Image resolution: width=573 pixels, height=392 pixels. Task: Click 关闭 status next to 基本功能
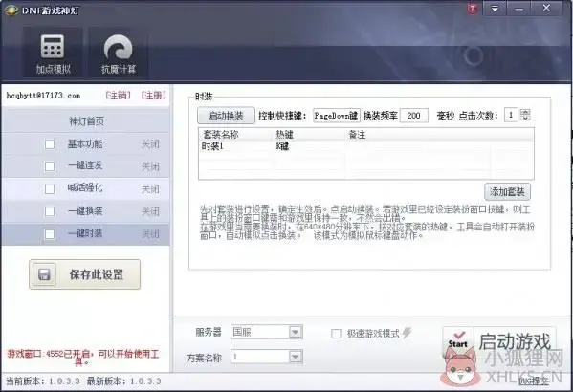click(x=150, y=144)
